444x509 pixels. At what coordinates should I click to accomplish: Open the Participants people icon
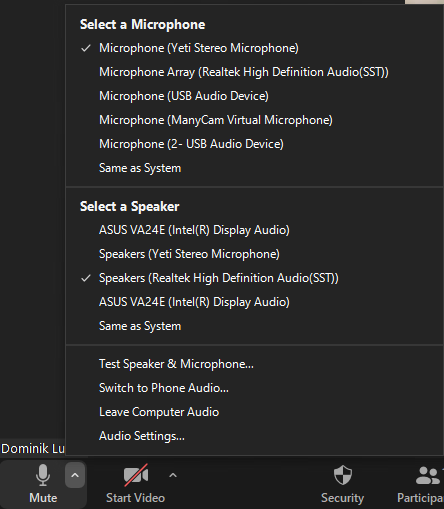coord(428,475)
